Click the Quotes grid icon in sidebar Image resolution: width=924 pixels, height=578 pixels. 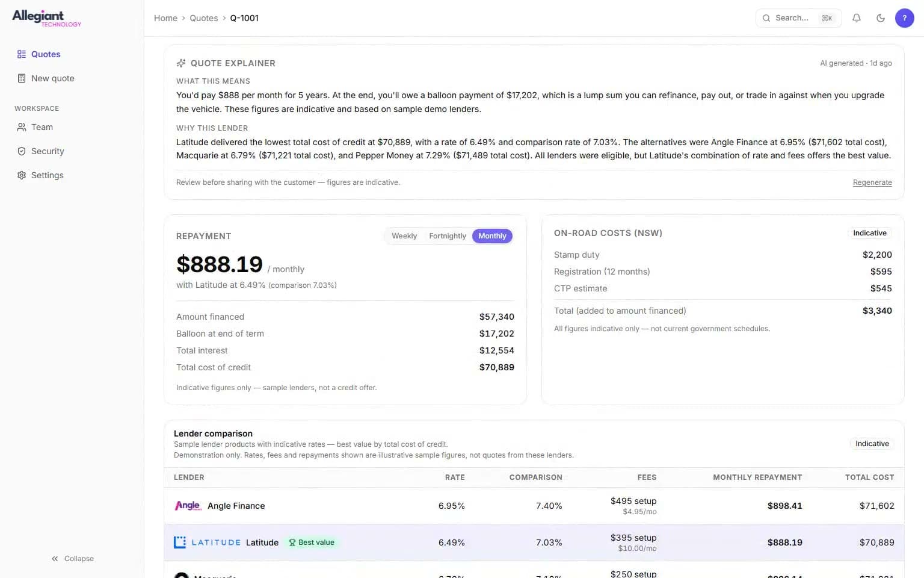pyautogui.click(x=22, y=54)
